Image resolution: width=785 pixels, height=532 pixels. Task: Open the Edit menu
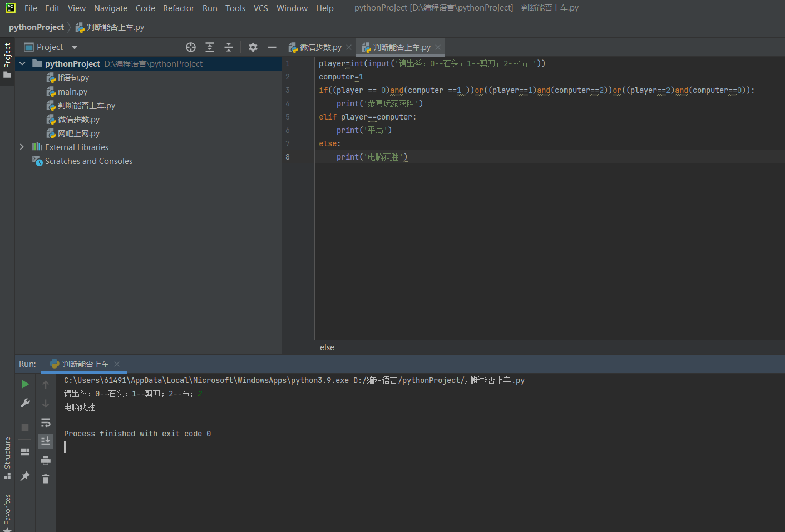pyautogui.click(x=52, y=8)
